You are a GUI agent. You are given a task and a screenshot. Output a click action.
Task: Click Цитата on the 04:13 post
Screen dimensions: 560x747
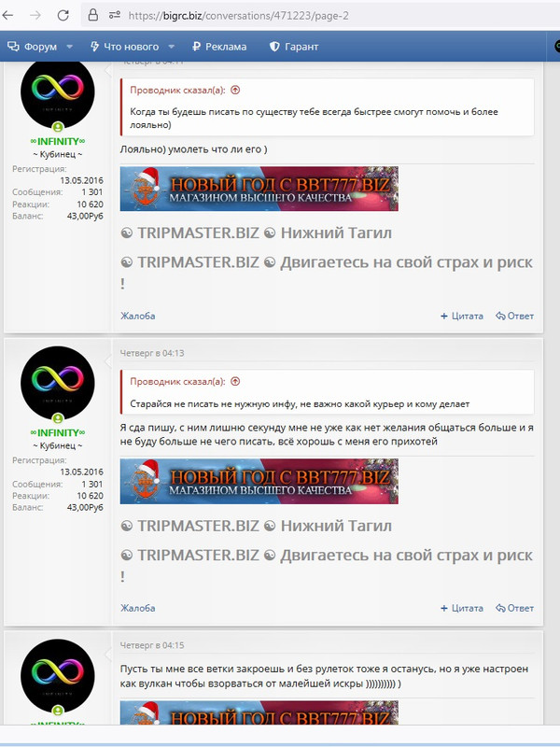462,608
